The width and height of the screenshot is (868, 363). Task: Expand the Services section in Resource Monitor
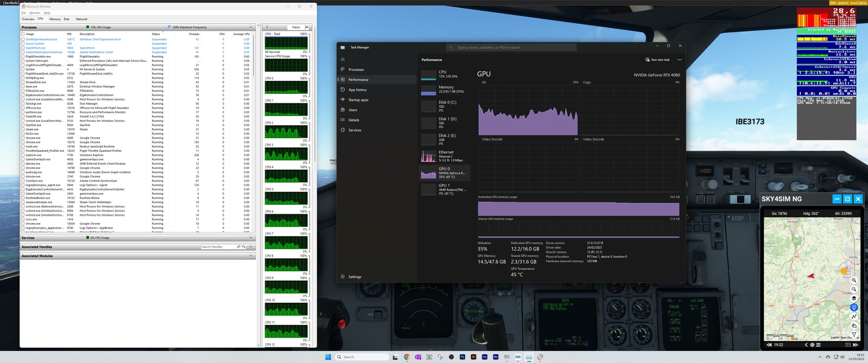251,237
